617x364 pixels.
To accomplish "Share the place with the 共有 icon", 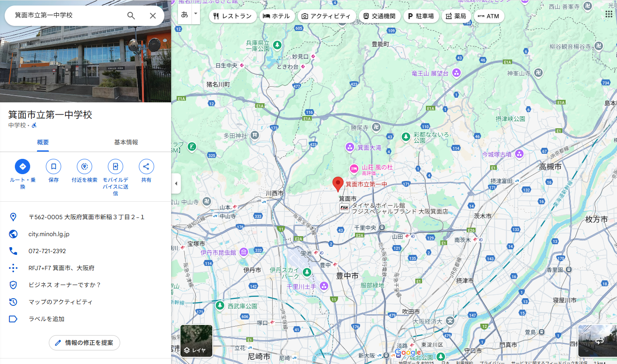I will tap(146, 166).
